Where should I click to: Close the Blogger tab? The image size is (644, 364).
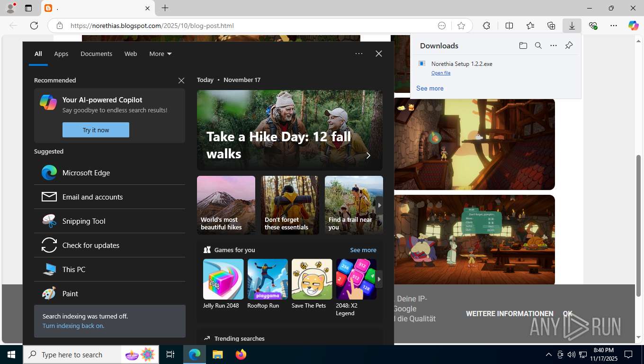[x=147, y=8]
